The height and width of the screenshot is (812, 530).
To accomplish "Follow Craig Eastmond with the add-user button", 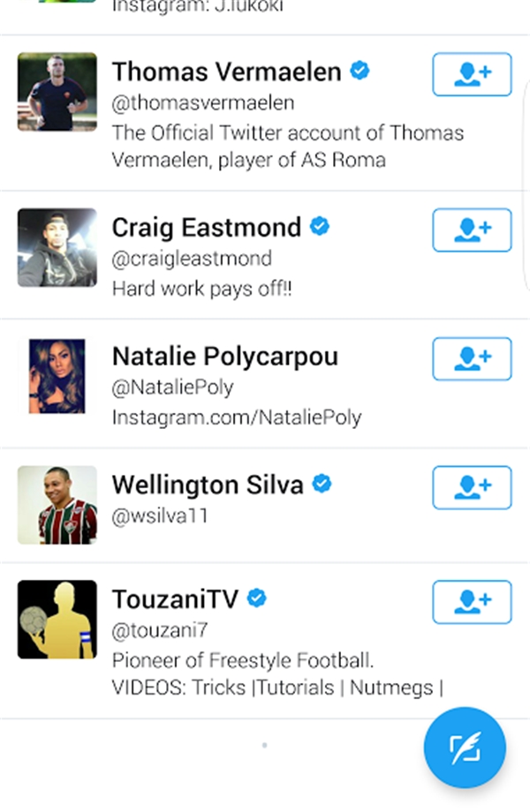I will [x=472, y=229].
